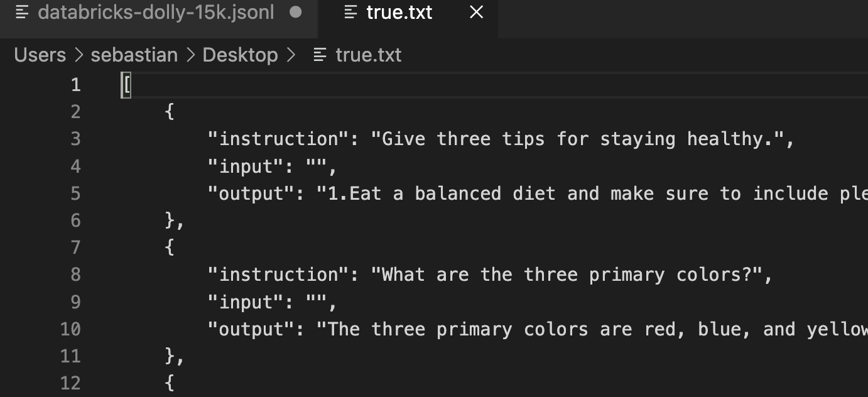Click line number 5 in the gutter
868x397 pixels.
coord(75,193)
